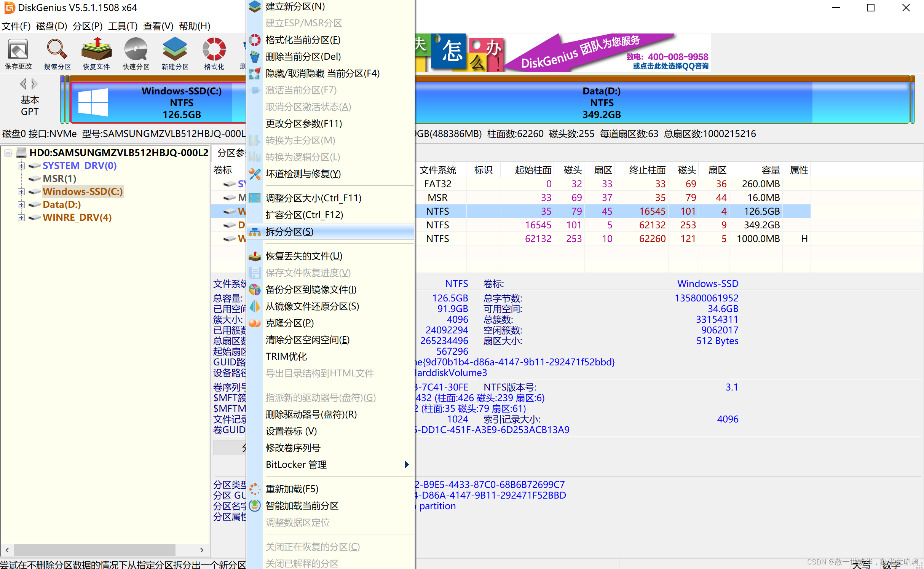Click the next disk right arrow
Viewport: 924px width, 569px height.
34,84
